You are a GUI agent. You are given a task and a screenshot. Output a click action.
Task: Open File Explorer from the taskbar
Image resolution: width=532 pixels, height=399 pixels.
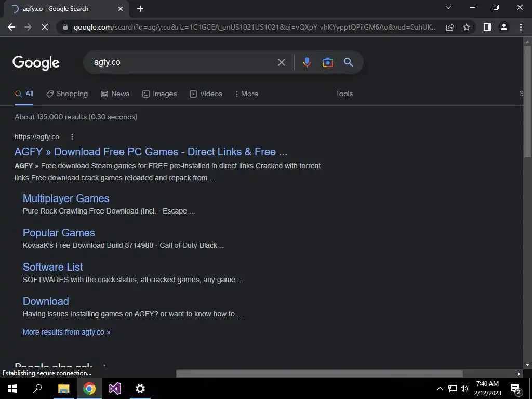click(63, 389)
